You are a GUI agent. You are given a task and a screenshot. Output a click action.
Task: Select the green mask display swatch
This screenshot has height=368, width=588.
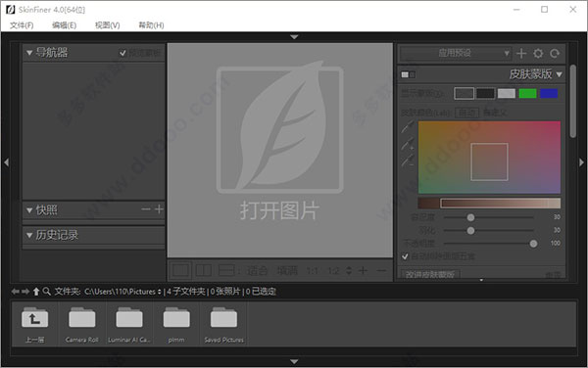(527, 93)
